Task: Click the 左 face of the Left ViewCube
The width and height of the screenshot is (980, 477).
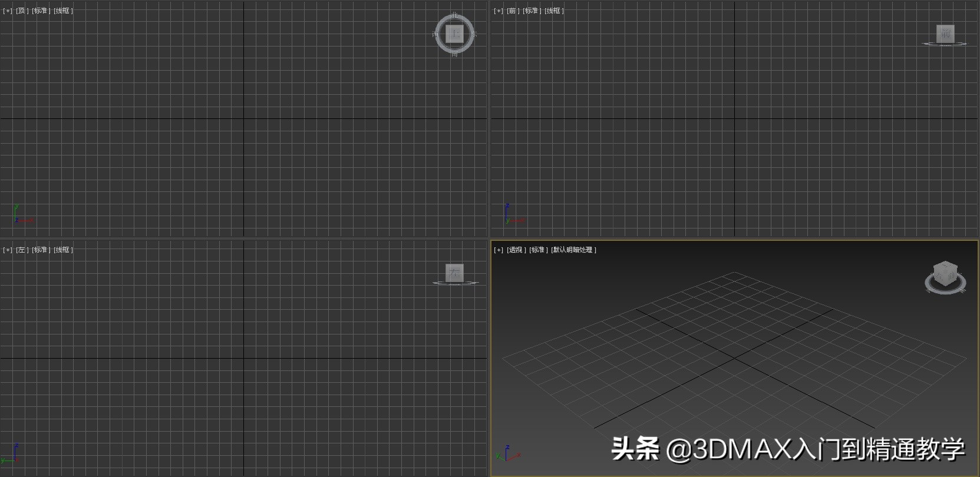Action: click(x=454, y=273)
